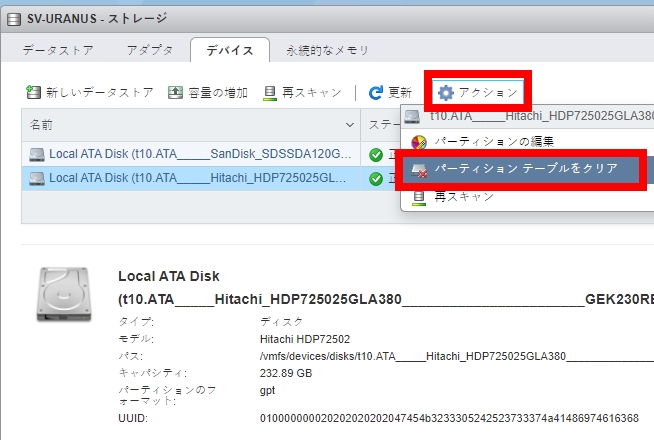Click the menu header t10.ATA Hitachi text
The width and height of the screenshot is (654, 440).
click(x=542, y=116)
